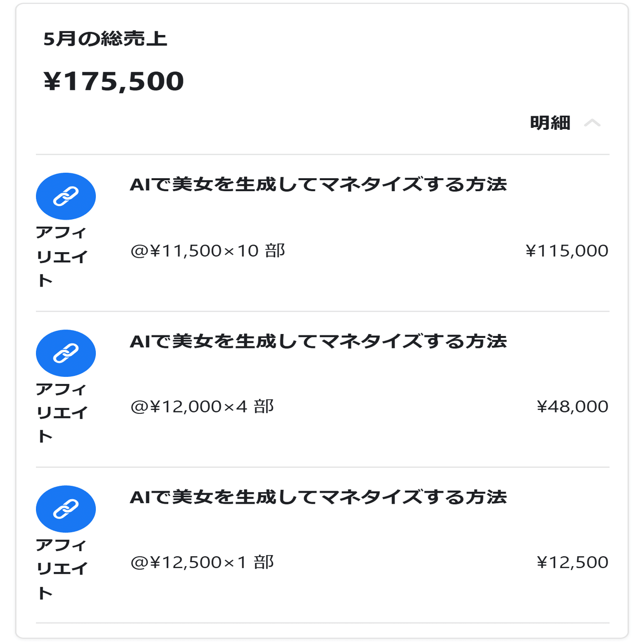Click the divider line below the 明細 row
The width and height of the screenshot is (644, 644).
point(322,154)
